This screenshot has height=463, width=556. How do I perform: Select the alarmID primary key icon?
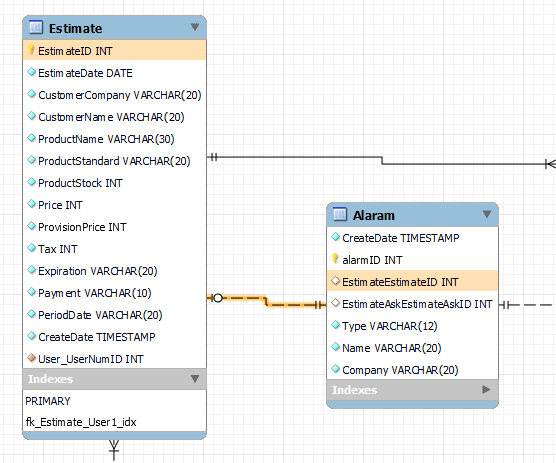click(x=335, y=259)
